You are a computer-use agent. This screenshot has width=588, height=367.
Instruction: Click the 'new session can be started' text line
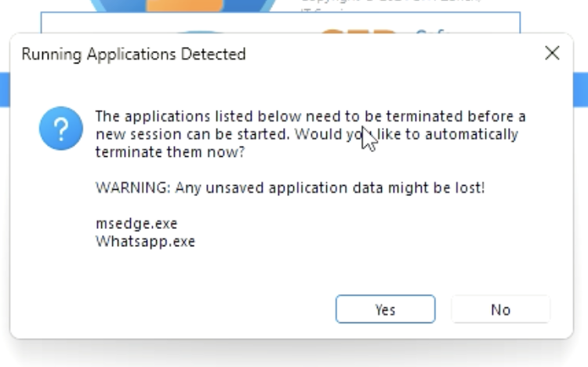307,134
